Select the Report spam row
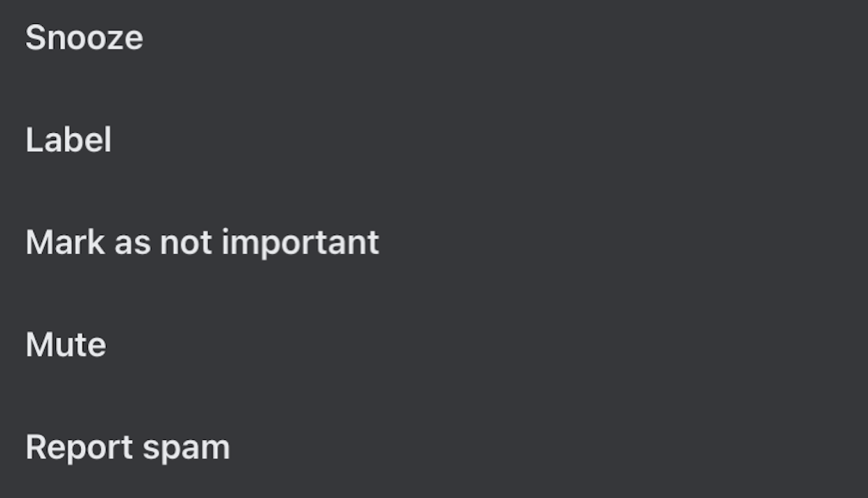The height and width of the screenshot is (498, 868). point(128,447)
